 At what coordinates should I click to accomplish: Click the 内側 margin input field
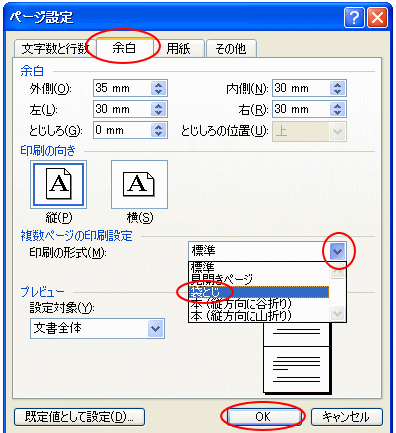(x=301, y=88)
